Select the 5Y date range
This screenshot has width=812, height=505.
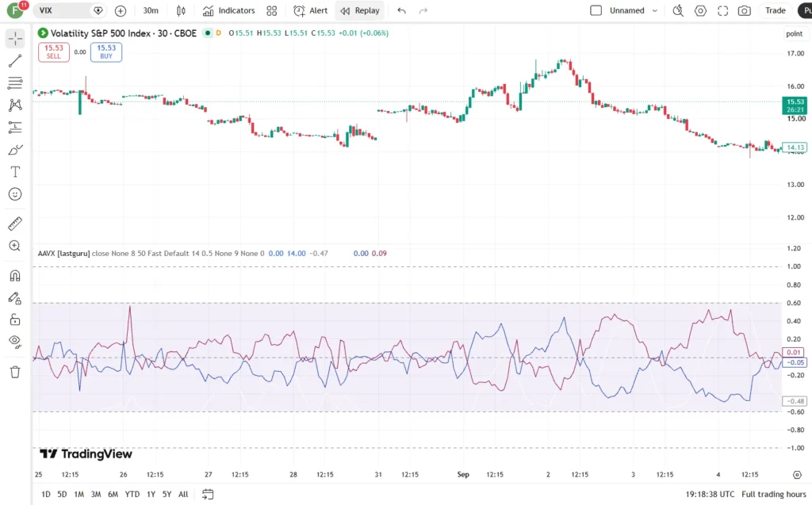tap(167, 494)
